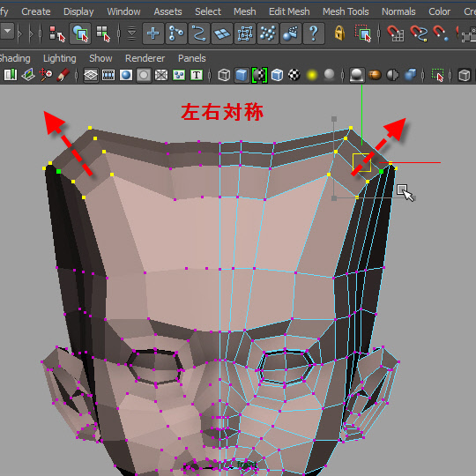Screen dimensions: 476x476
Task: Open the Mesh Tools menu
Action: pos(346,11)
